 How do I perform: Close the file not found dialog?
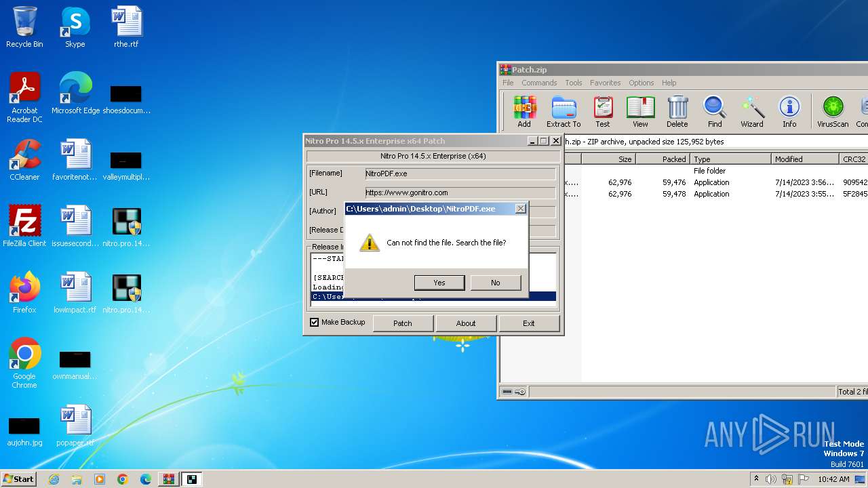click(x=520, y=209)
